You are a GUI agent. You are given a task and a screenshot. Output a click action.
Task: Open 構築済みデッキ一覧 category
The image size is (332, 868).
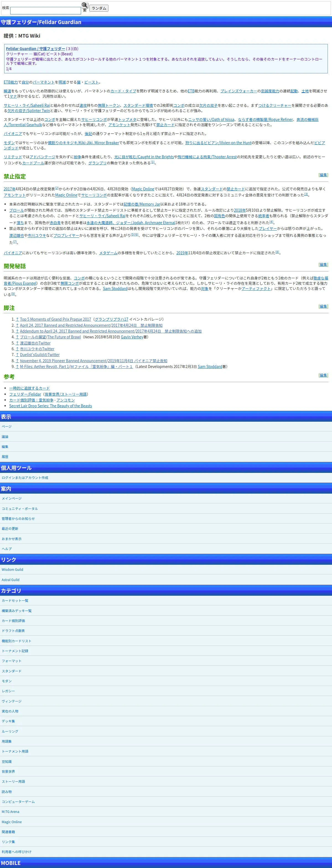(x=17, y=611)
